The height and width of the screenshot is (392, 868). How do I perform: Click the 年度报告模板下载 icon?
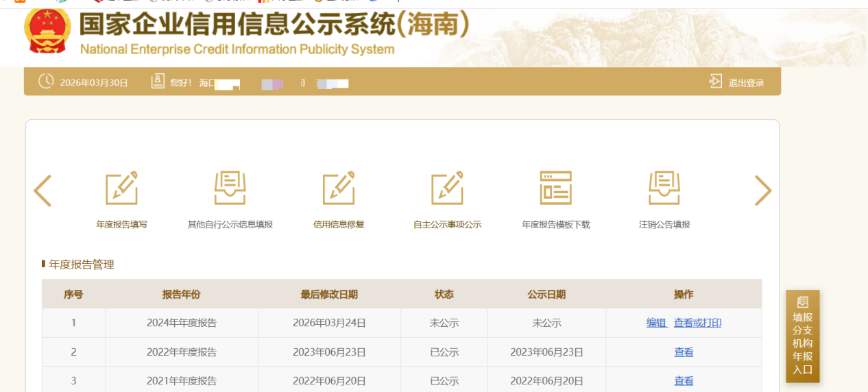coord(555,188)
